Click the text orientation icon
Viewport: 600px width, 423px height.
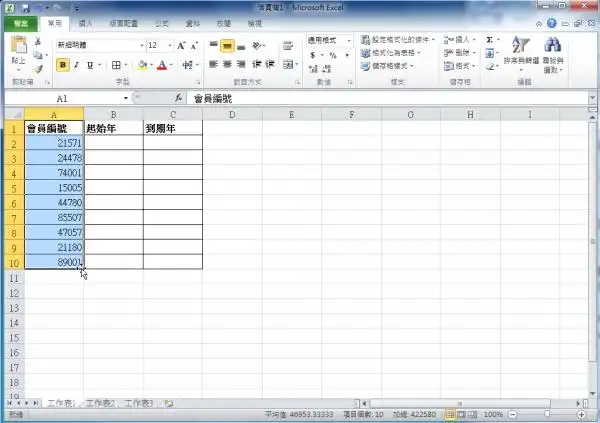(x=257, y=46)
